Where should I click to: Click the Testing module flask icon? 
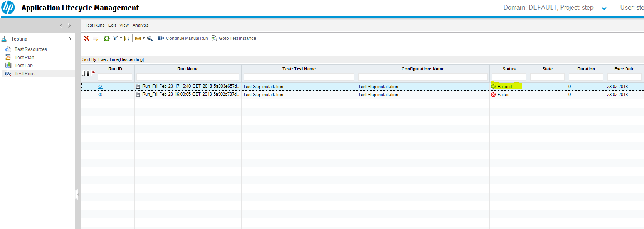tap(4, 39)
